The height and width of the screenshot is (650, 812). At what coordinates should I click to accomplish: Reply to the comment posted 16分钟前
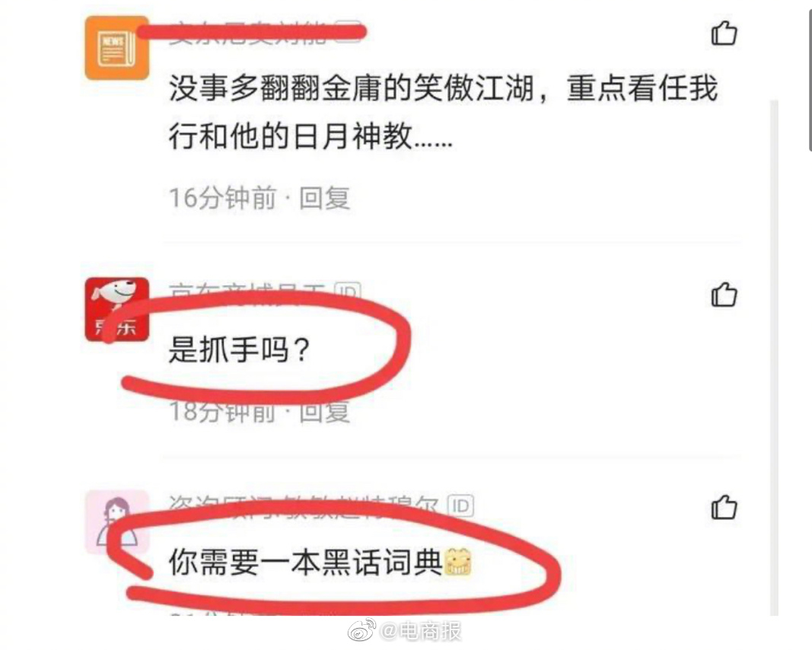point(325,199)
